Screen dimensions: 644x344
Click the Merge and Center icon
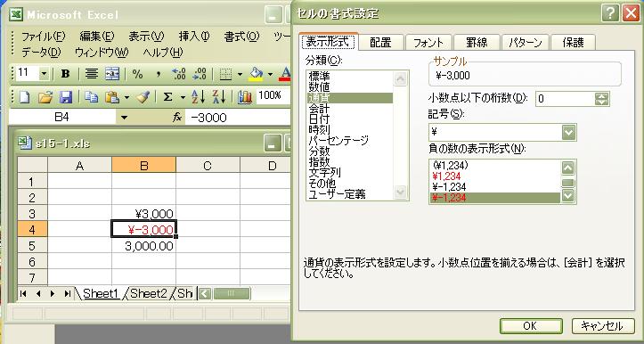pyautogui.click(x=111, y=74)
